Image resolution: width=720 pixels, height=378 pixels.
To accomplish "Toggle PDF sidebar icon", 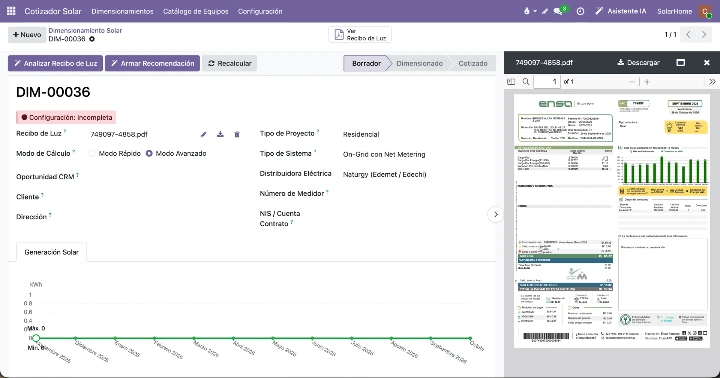I will tap(511, 82).
